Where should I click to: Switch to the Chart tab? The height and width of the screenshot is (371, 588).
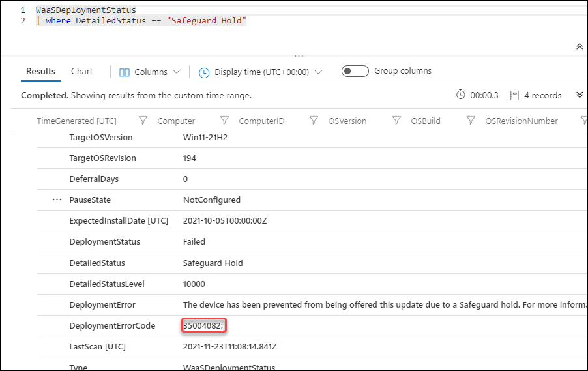click(x=81, y=71)
